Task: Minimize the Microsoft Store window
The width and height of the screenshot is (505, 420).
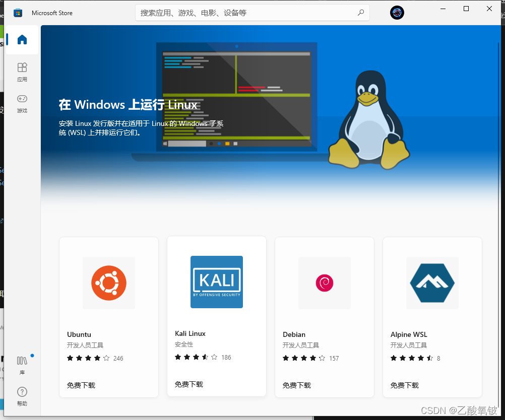Action: 443,9
